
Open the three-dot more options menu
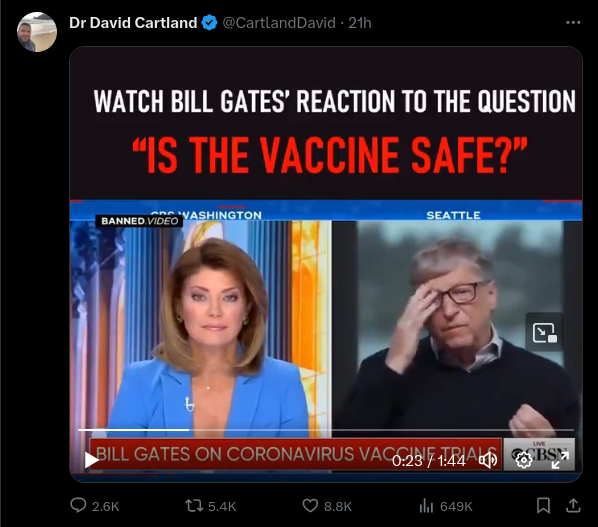coord(573,23)
